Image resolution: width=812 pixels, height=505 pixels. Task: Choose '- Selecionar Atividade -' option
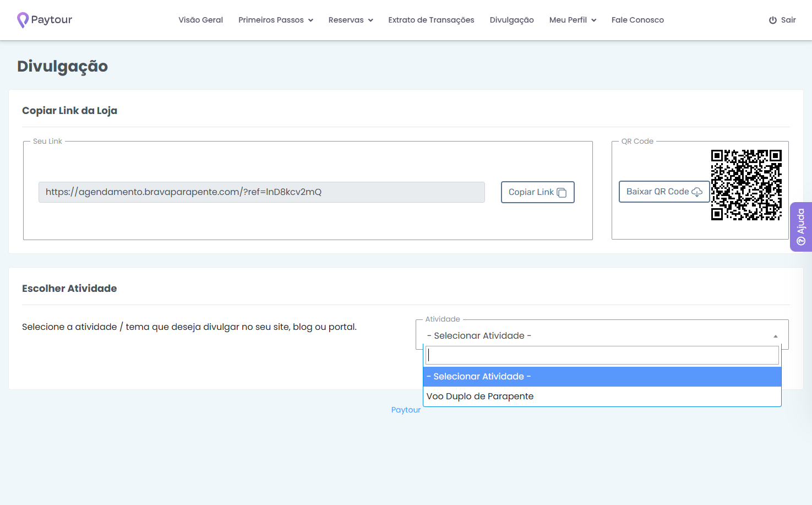point(602,377)
